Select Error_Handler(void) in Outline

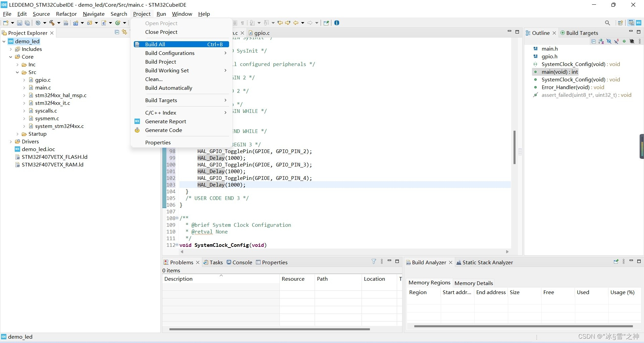click(x=569, y=87)
